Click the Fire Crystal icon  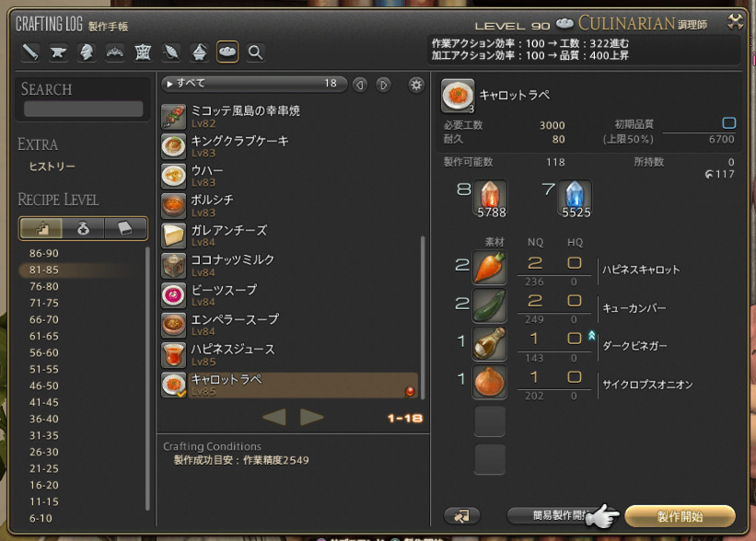click(490, 197)
